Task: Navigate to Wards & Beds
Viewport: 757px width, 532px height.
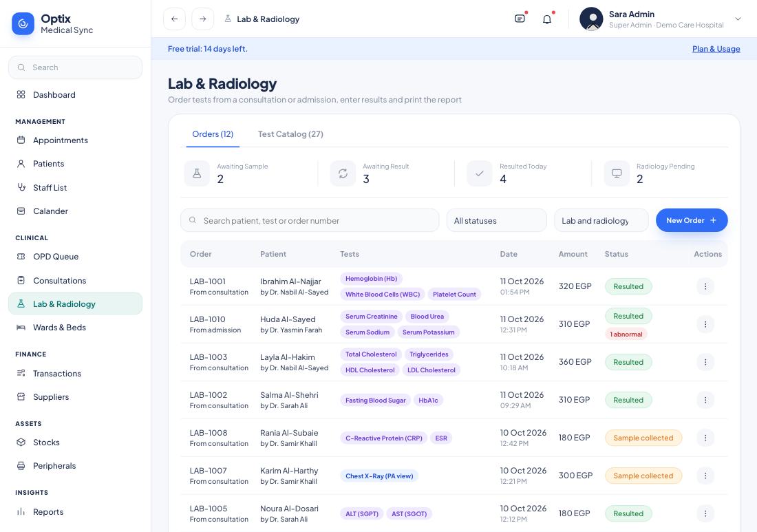Action: (x=75, y=328)
